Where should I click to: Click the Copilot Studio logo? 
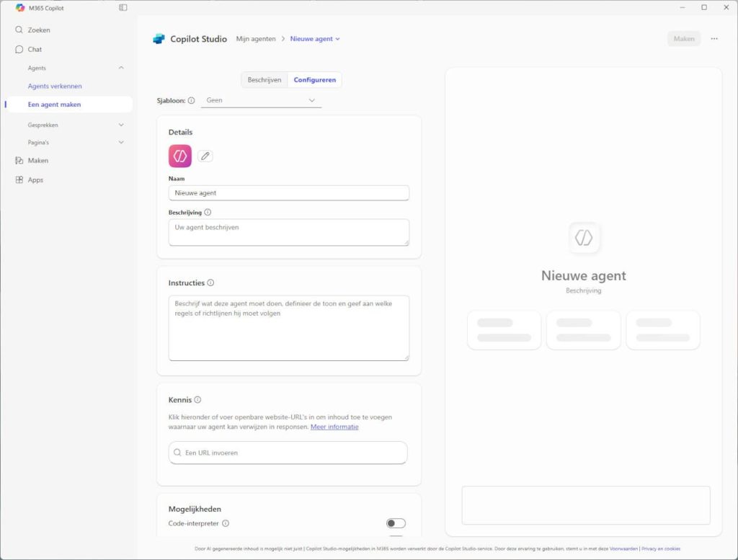(x=159, y=39)
